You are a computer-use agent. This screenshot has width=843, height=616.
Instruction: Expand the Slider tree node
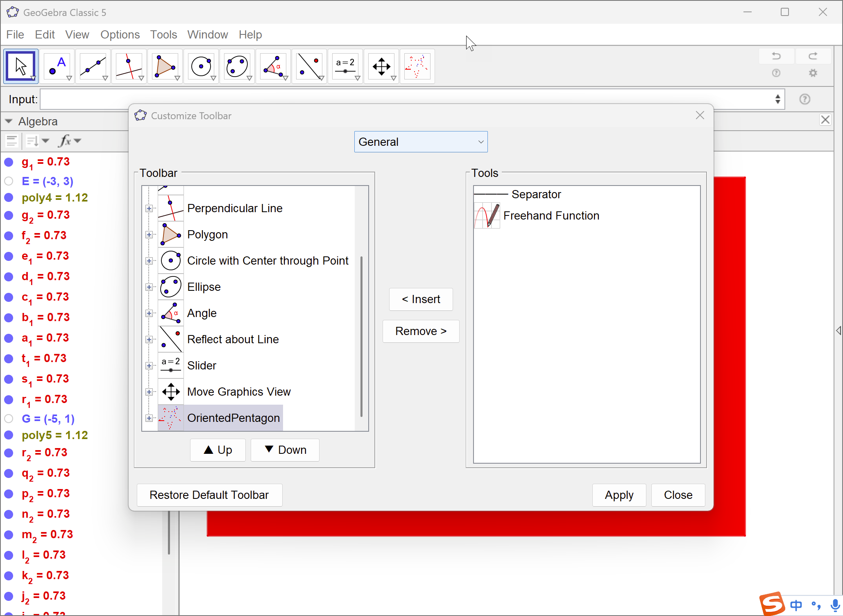tap(149, 366)
